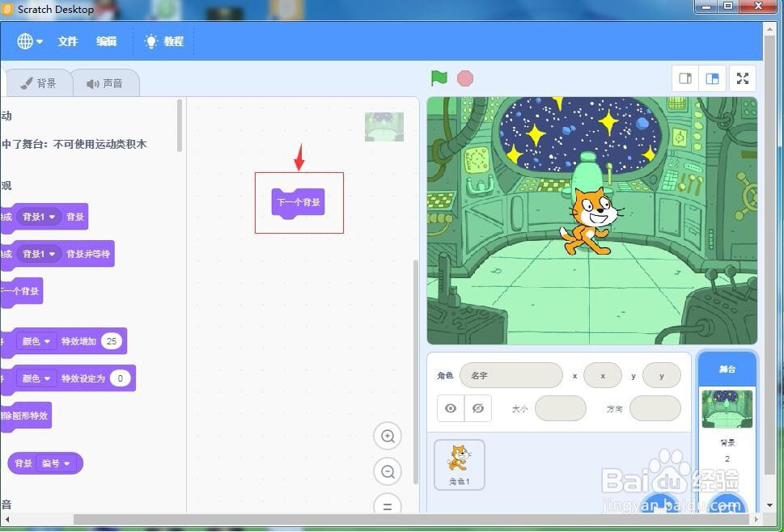Click the red stop sign button

465,78
